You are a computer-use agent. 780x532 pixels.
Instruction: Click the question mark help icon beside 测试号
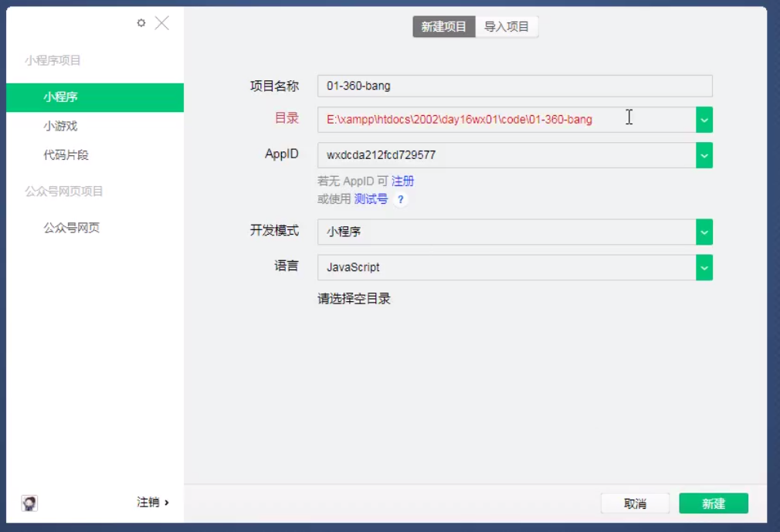[400, 199]
